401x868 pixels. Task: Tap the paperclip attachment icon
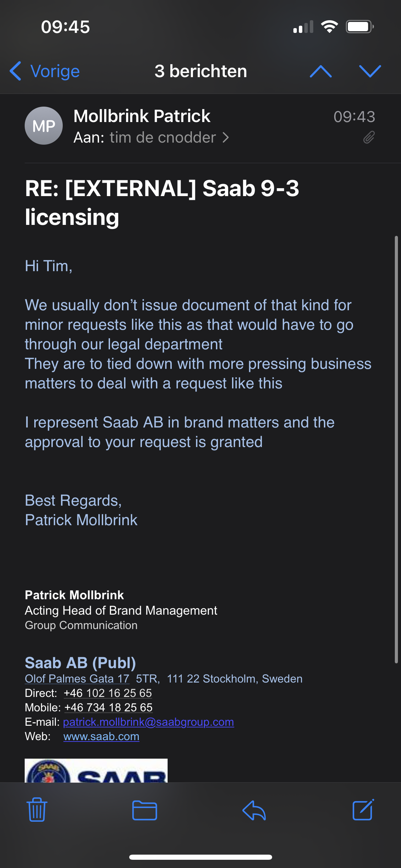[x=369, y=137]
